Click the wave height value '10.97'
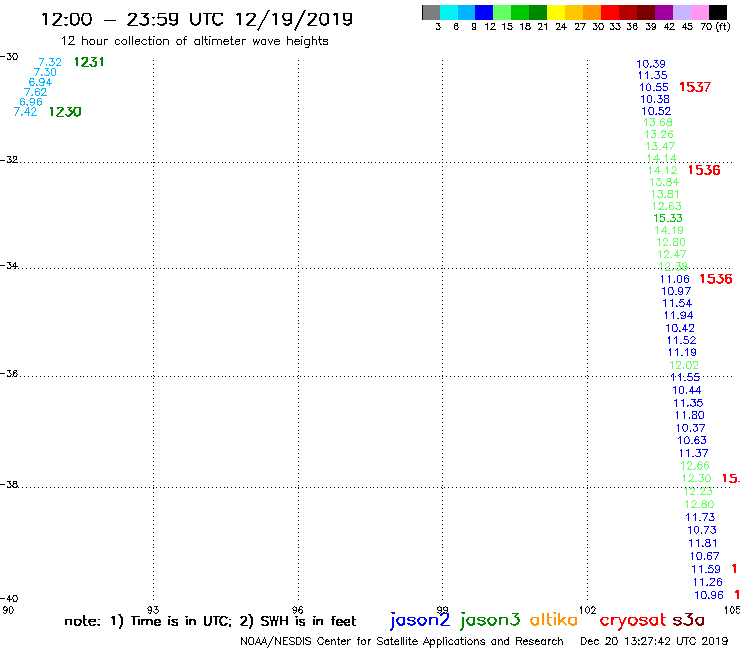Viewport: 740px width, 650px height. pyautogui.click(x=676, y=291)
